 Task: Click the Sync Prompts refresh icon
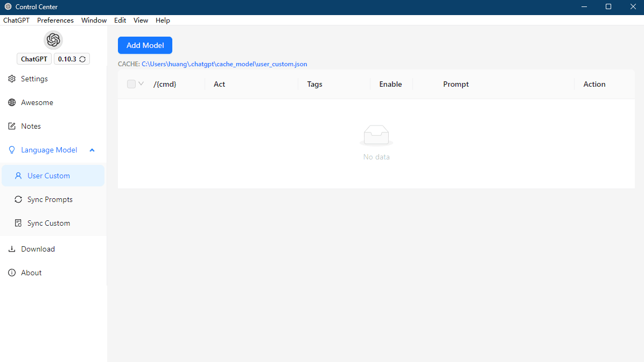tap(18, 199)
